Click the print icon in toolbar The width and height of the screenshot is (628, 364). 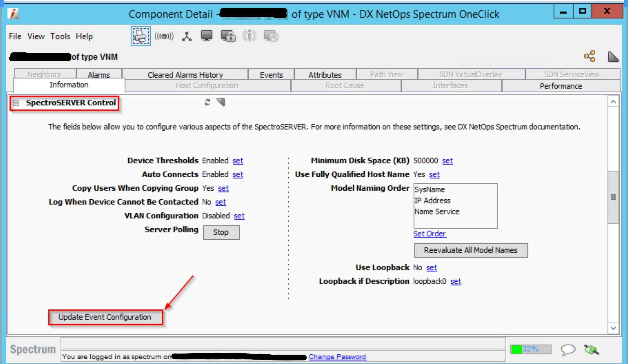coord(141,36)
